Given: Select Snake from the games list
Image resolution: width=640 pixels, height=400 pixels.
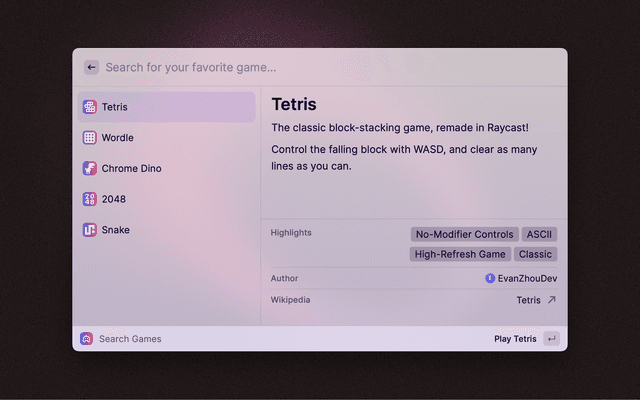Looking at the screenshot, I should pyautogui.click(x=116, y=230).
